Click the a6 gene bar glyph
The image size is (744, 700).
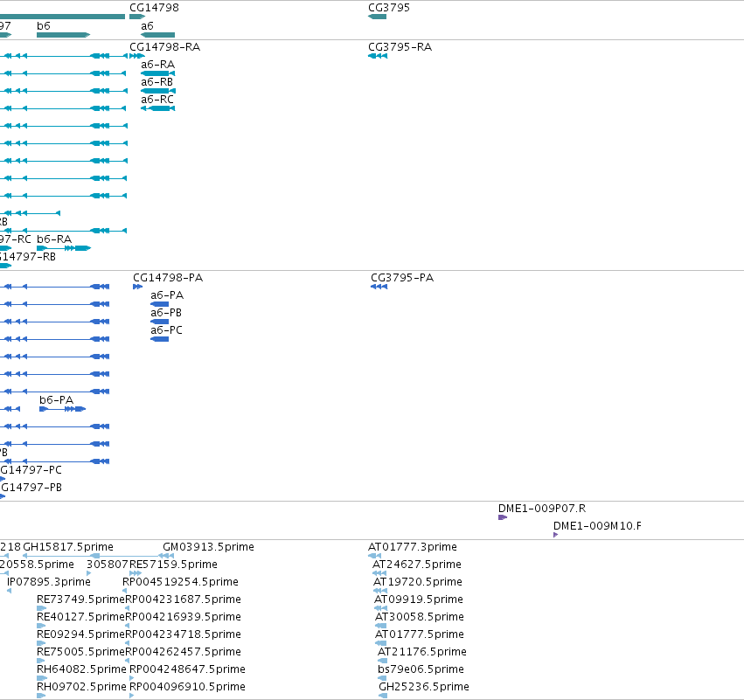[x=158, y=35]
